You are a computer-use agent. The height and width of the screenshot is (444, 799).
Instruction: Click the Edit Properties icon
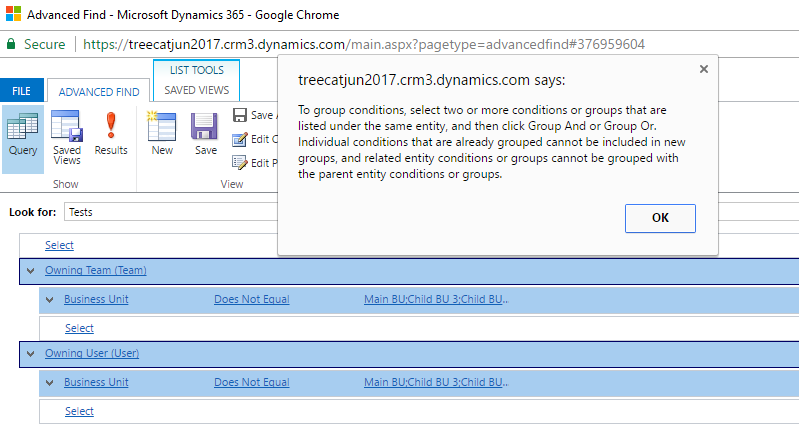click(x=239, y=163)
